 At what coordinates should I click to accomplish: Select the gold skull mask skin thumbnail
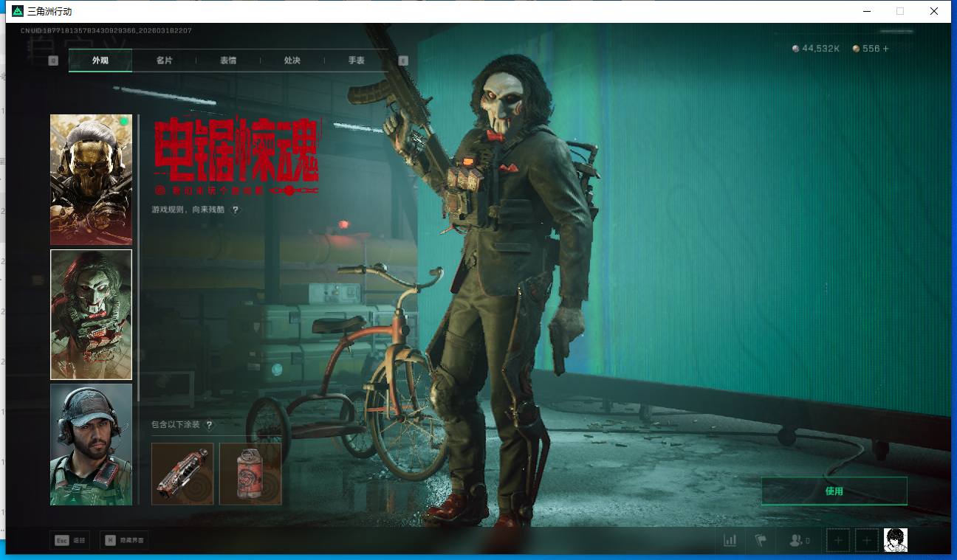pyautogui.click(x=91, y=179)
